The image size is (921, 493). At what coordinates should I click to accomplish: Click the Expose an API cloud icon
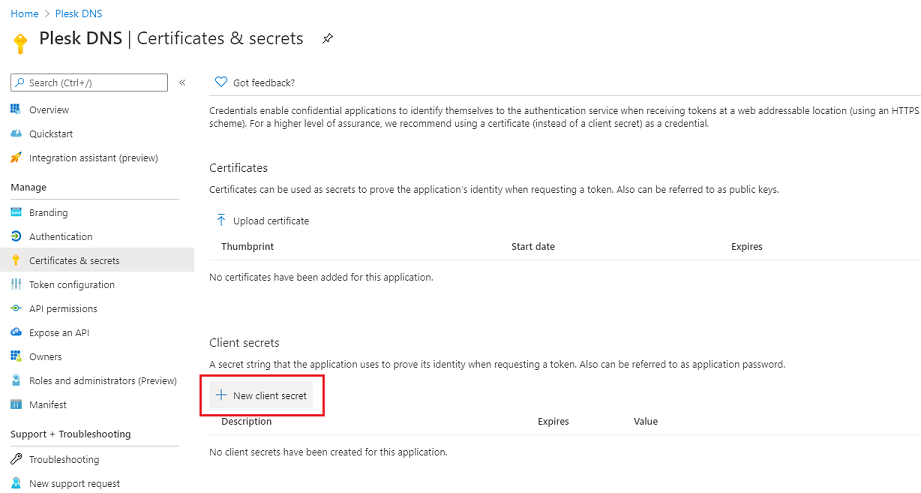click(16, 332)
